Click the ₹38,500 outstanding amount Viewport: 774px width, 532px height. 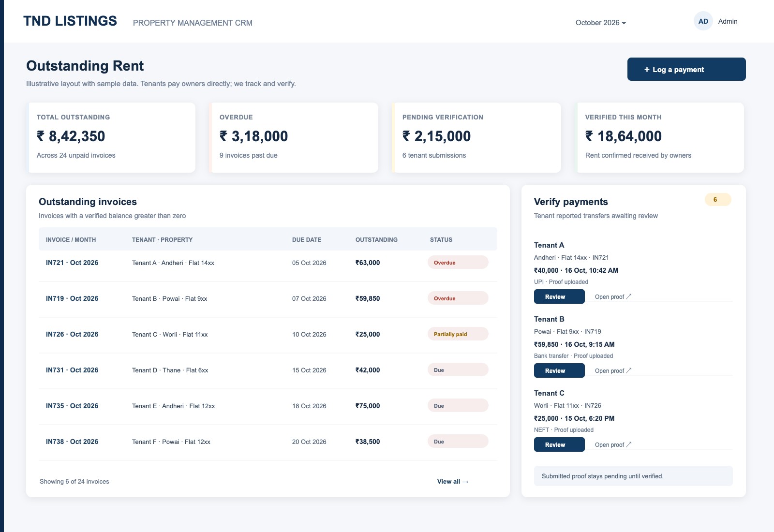tap(368, 442)
